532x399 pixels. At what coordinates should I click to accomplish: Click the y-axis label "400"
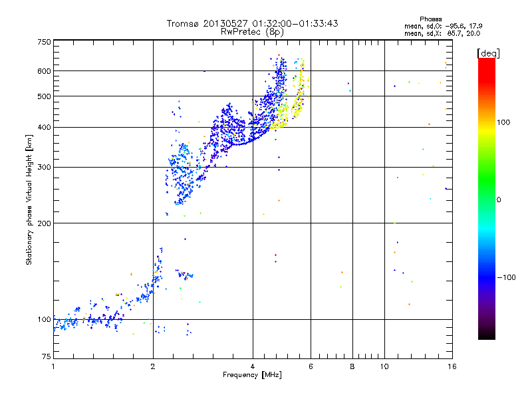pos(44,127)
